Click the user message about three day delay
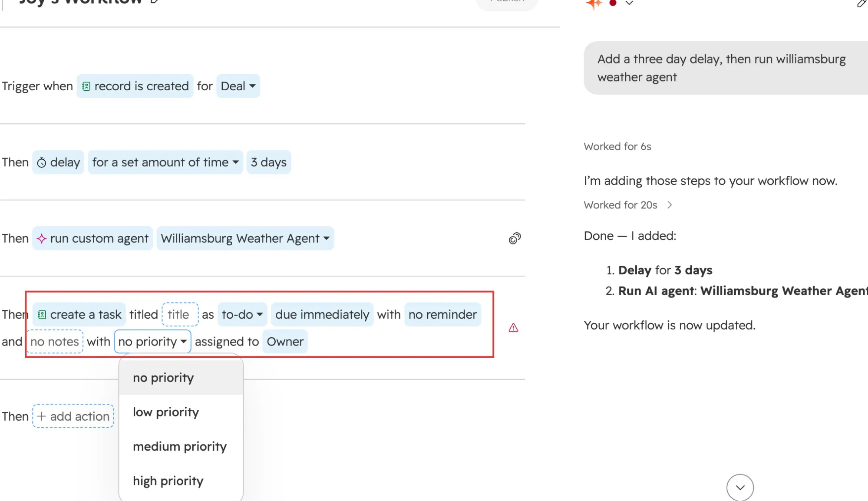This screenshot has width=868, height=501. coord(726,68)
